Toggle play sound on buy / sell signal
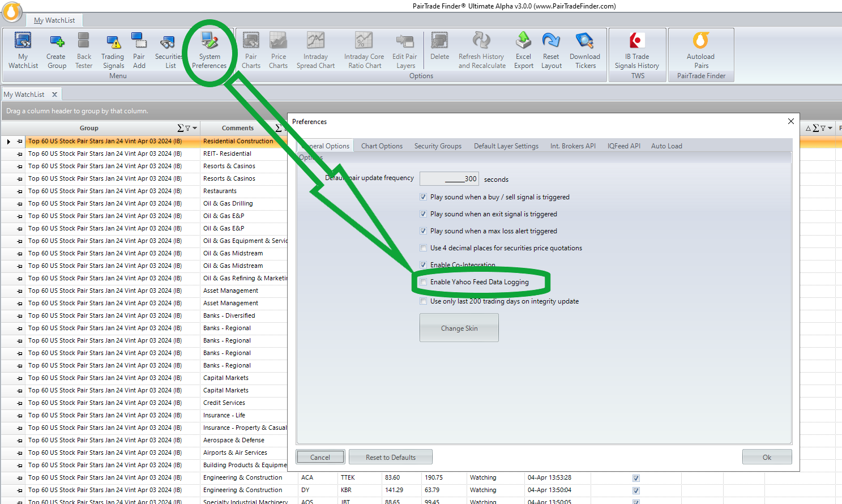The width and height of the screenshot is (842, 504). click(x=423, y=197)
